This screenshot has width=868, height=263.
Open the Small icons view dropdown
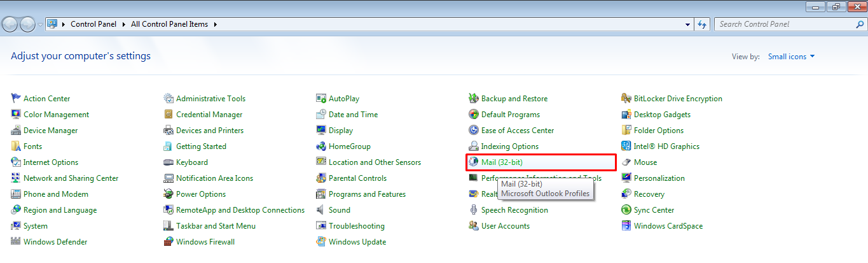pyautogui.click(x=791, y=57)
